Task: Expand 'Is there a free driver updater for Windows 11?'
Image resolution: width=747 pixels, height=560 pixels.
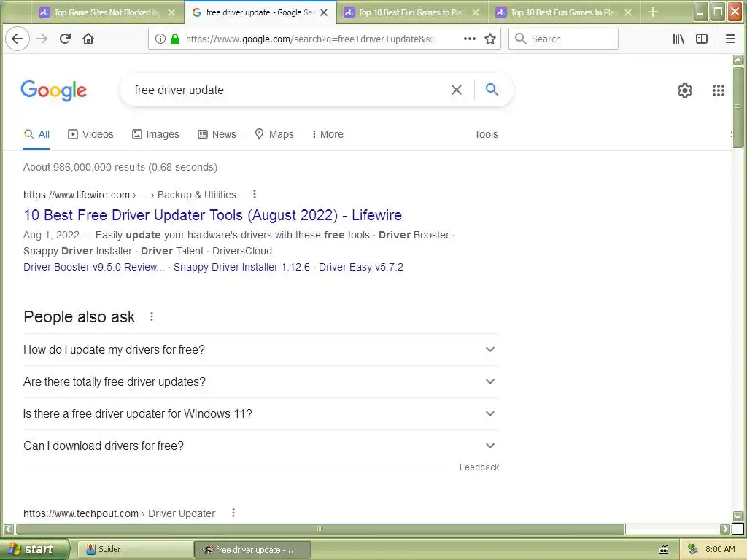Action: (x=260, y=413)
